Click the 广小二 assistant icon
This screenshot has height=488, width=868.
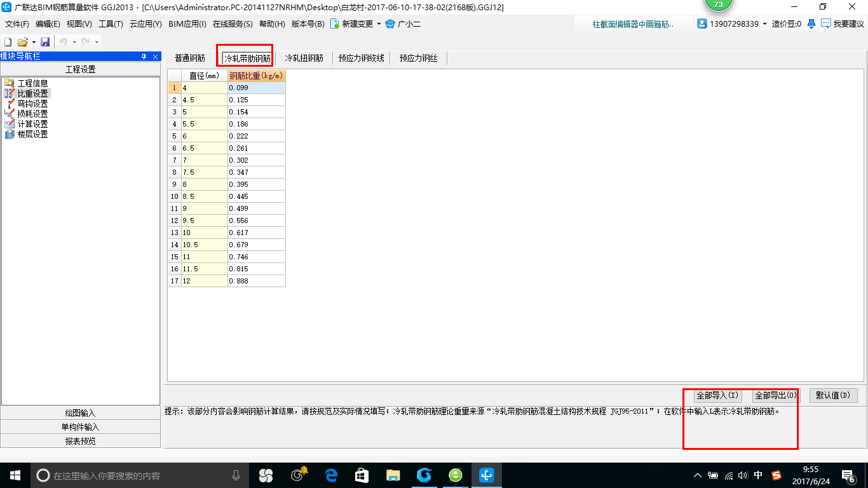(390, 24)
